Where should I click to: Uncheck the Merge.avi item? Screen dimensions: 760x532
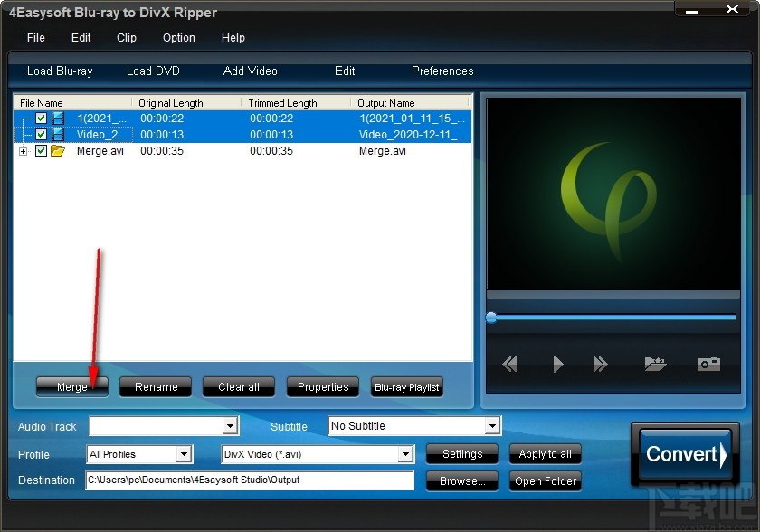41,151
